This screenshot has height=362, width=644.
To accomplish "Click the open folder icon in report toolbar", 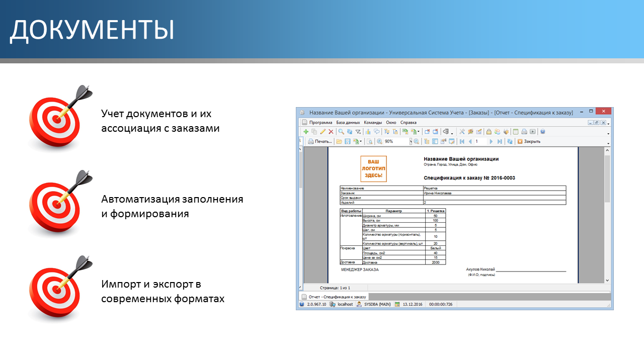I will (x=339, y=142).
